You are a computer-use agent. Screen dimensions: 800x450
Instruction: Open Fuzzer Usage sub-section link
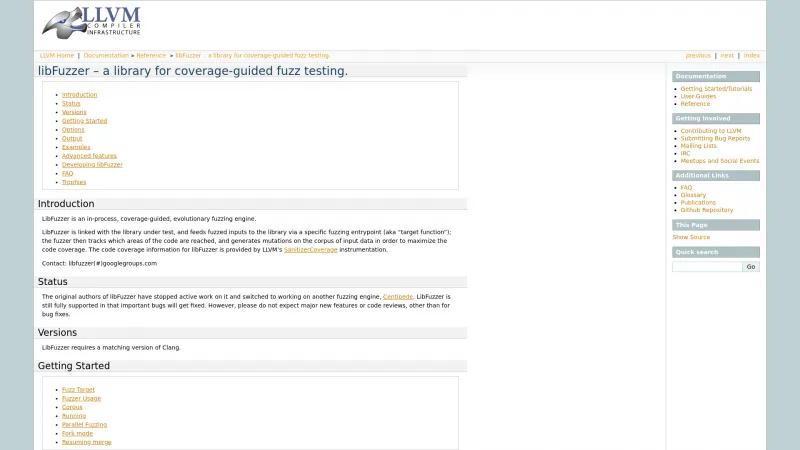[82, 398]
